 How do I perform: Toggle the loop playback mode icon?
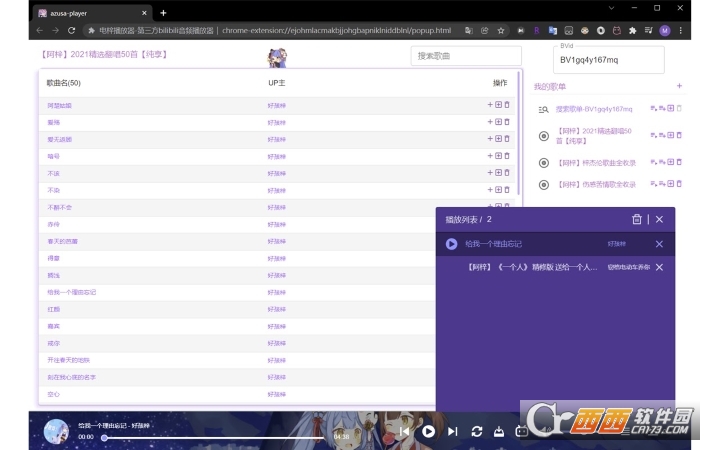pos(477,431)
